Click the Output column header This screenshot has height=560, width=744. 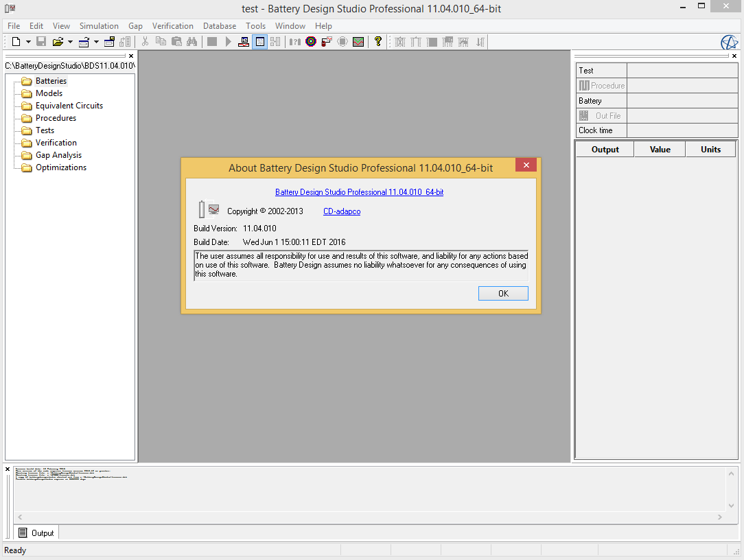point(605,150)
